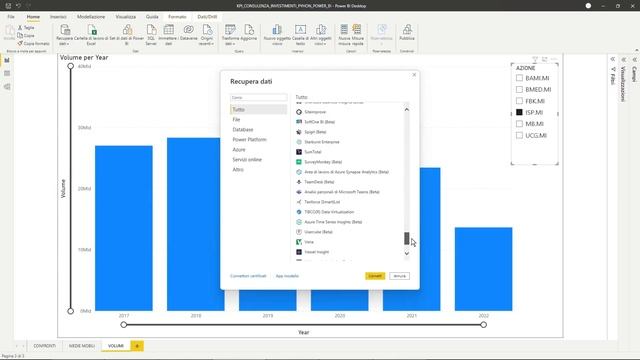The height and width of the screenshot is (360, 640).
Task: Check the MB.MI checkbox
Action: (x=519, y=124)
